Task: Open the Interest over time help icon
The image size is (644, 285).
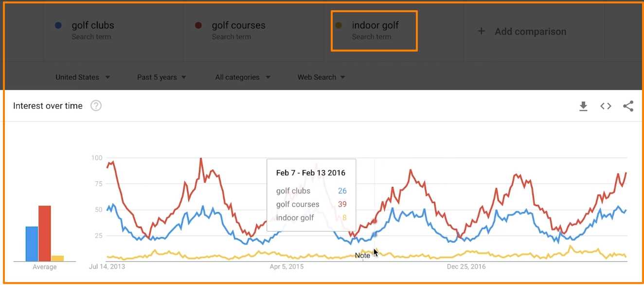Action: [96, 106]
